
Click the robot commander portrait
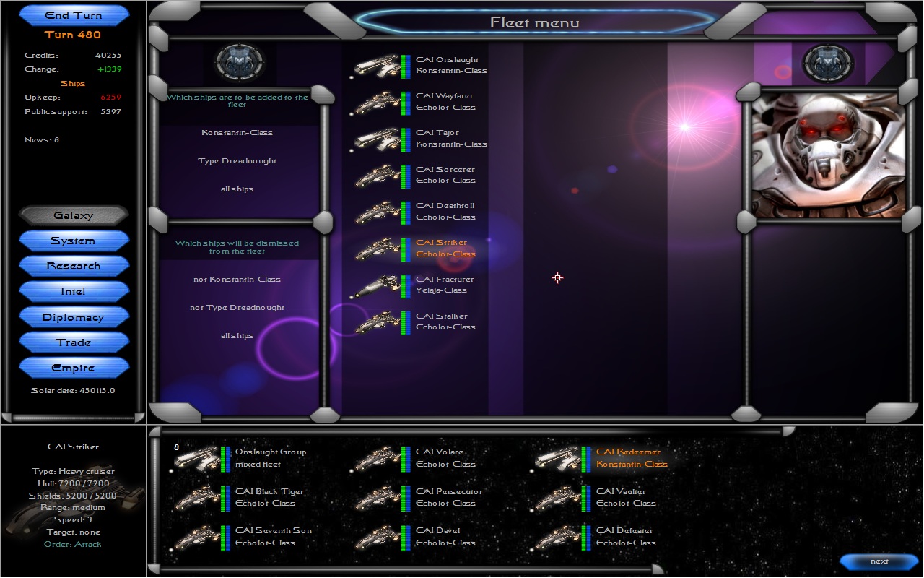click(828, 156)
